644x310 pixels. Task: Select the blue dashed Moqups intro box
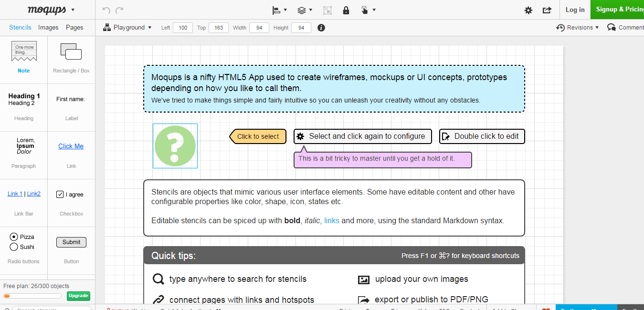pos(334,89)
